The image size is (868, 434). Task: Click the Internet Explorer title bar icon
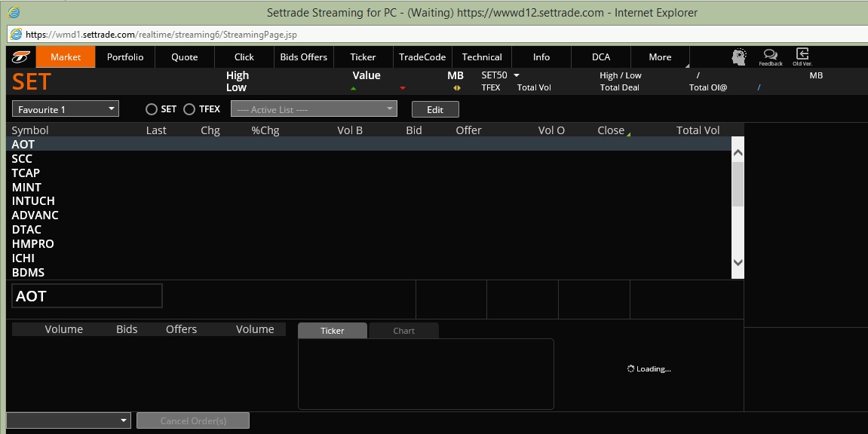pos(14,12)
